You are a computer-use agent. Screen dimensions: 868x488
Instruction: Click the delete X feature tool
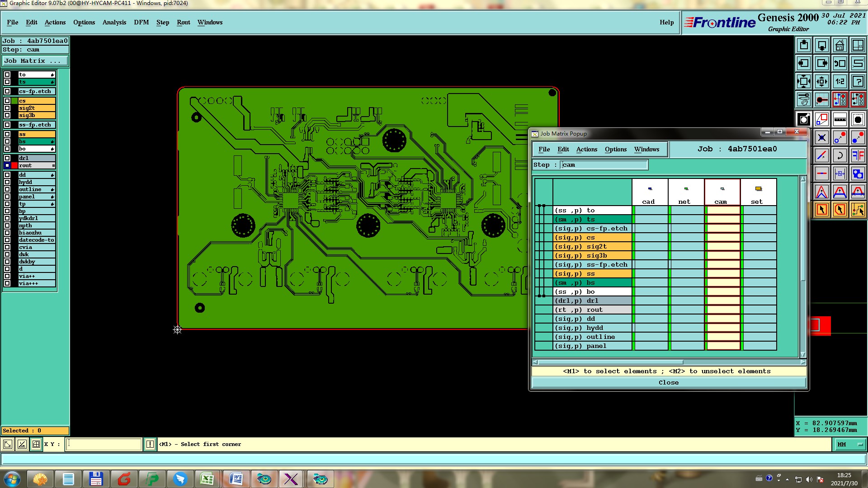pos(821,138)
